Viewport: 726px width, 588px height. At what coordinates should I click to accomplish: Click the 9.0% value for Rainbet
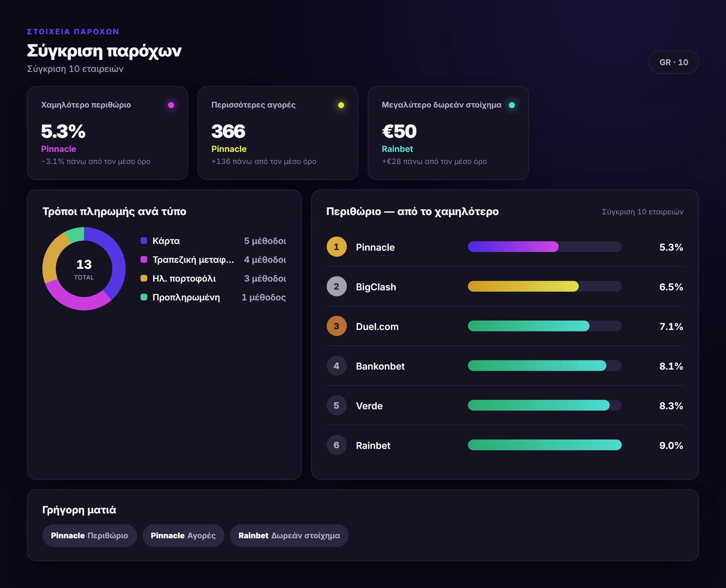pos(671,446)
